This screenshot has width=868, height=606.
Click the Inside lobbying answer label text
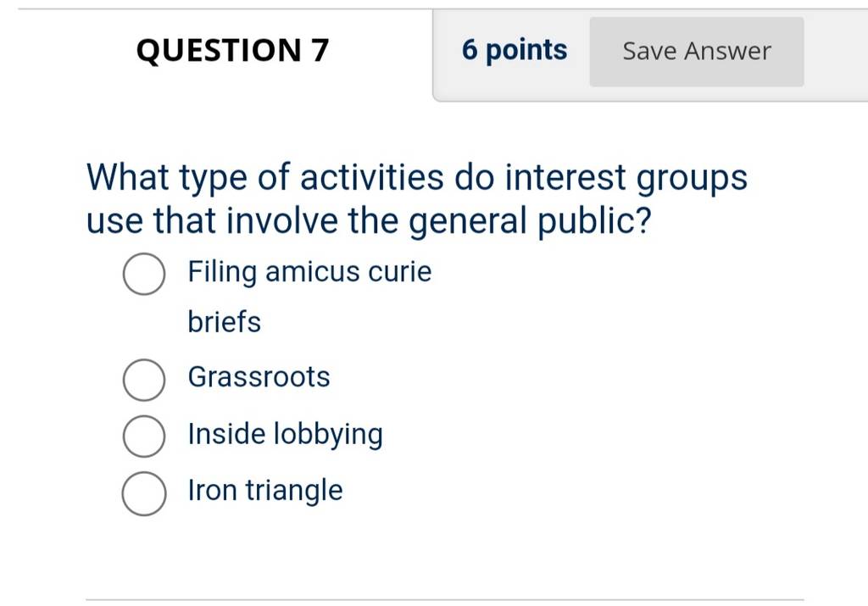pyautogui.click(x=285, y=435)
